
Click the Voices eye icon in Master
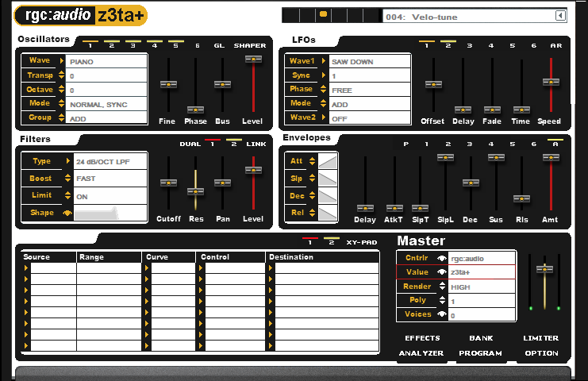[442, 314]
